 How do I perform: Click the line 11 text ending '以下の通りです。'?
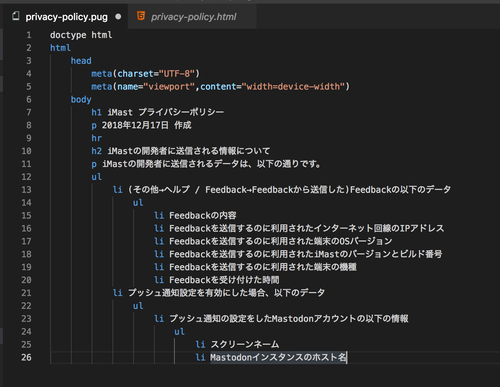211,164
